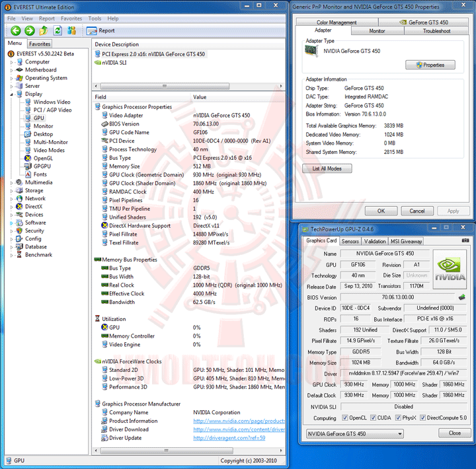476x469 pixels.
Task: Click the GPU-Z Name field
Action: click(x=385, y=253)
